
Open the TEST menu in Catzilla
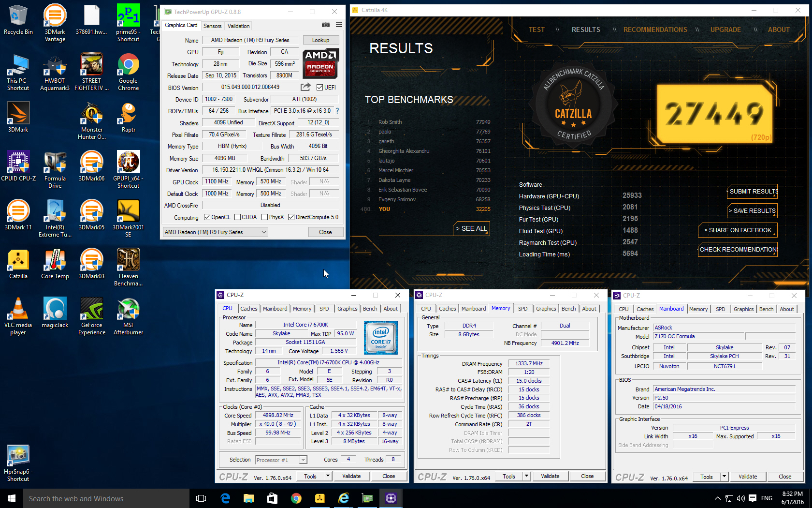[x=536, y=30]
